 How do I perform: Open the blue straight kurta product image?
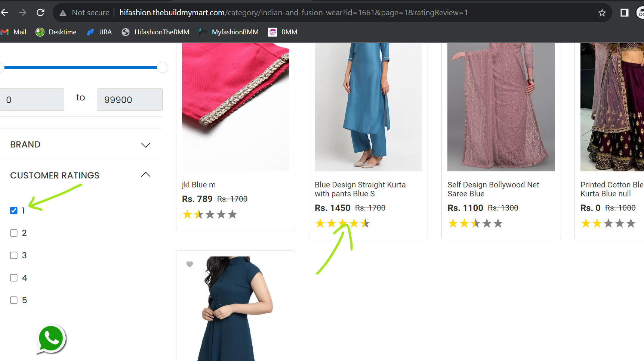(368, 107)
